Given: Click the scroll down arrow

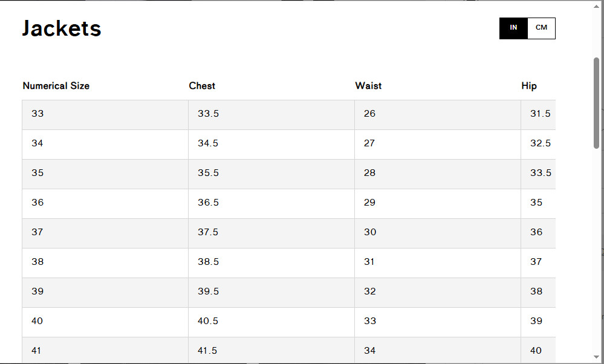Looking at the screenshot, I should pyautogui.click(x=597, y=357).
